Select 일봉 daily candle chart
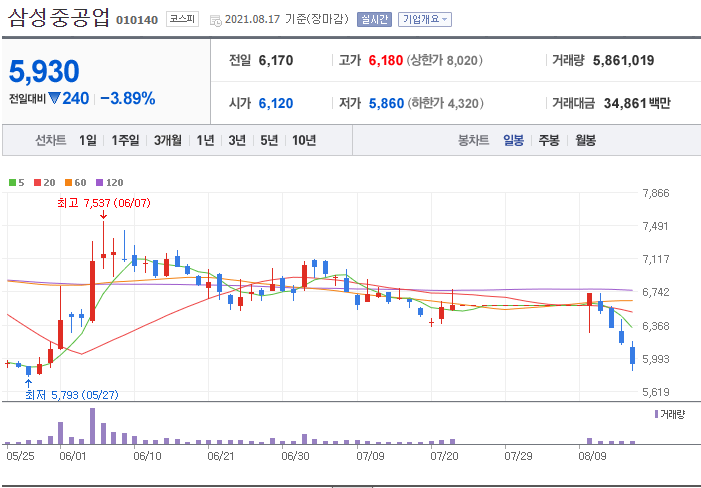The width and height of the screenshot is (701, 488). click(513, 140)
